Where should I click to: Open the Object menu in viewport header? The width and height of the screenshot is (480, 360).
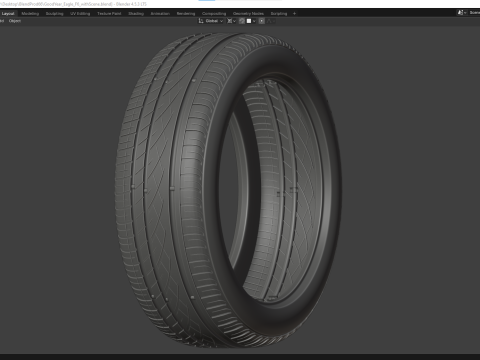[x=15, y=21]
